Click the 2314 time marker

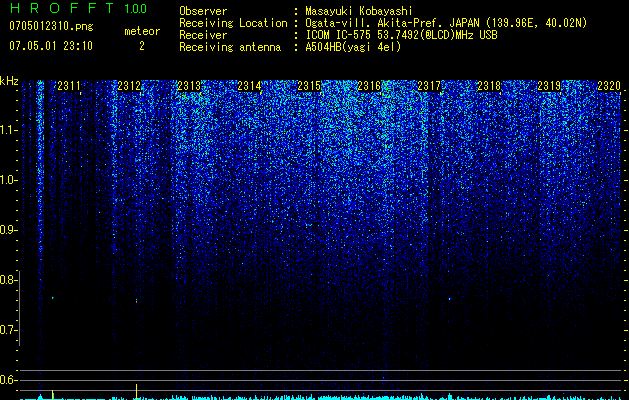(249, 86)
